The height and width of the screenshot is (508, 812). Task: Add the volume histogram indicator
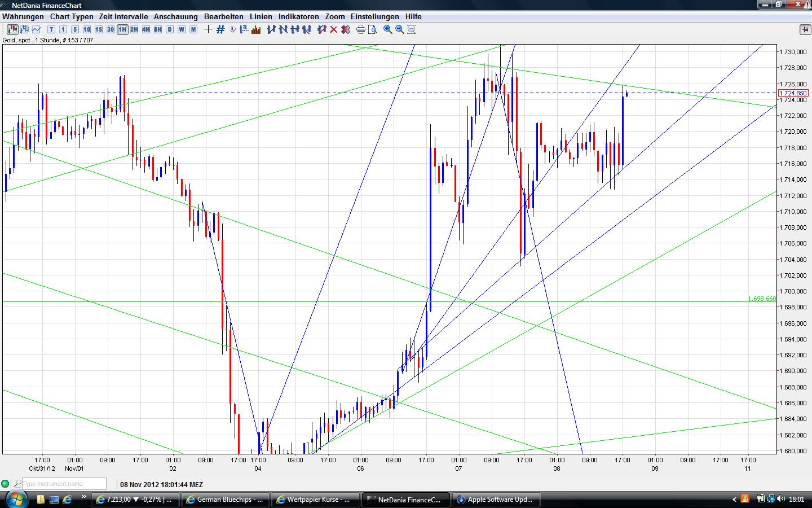(x=255, y=29)
